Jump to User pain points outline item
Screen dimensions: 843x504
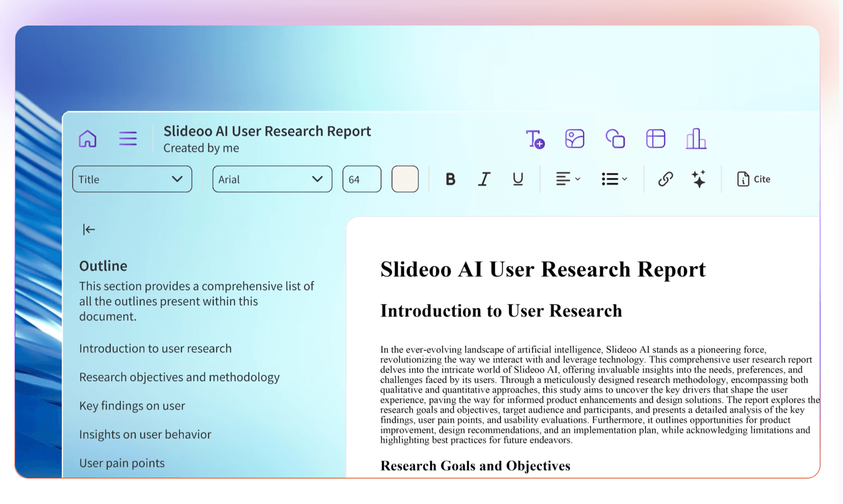(x=122, y=463)
